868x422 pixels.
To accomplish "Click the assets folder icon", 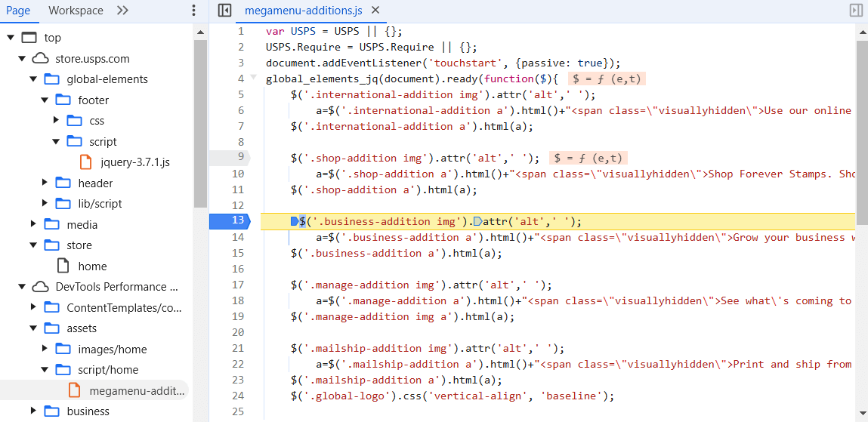I will pos(51,328).
